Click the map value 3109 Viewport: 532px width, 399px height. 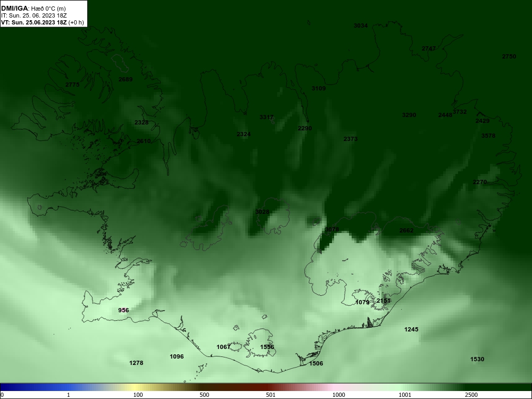coord(319,88)
